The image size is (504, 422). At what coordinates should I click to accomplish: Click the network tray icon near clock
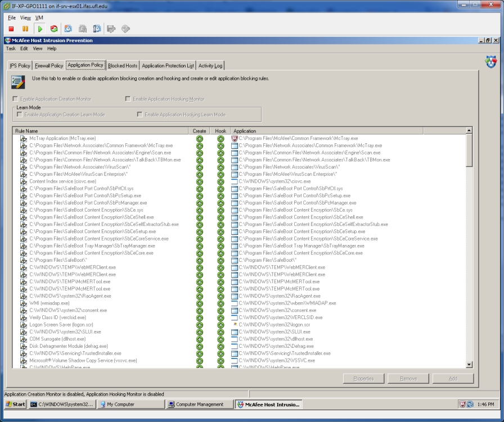470,405
